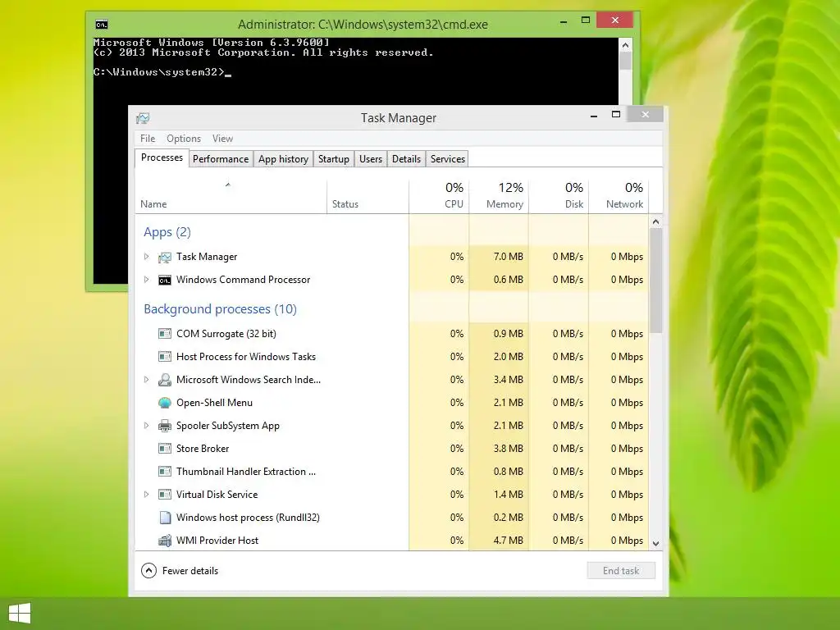Click the Microsoft Windows Search Indexer icon

tap(165, 380)
